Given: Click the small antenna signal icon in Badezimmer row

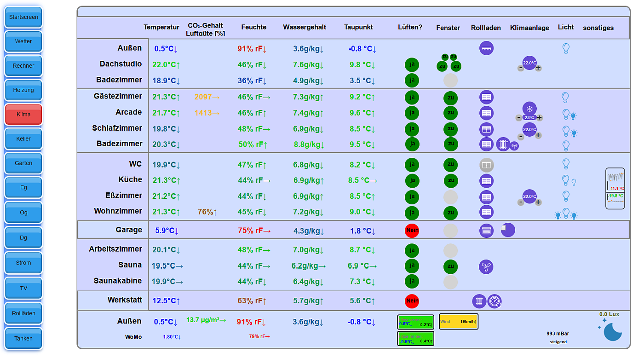Looking at the screenshot, I should click(514, 146).
